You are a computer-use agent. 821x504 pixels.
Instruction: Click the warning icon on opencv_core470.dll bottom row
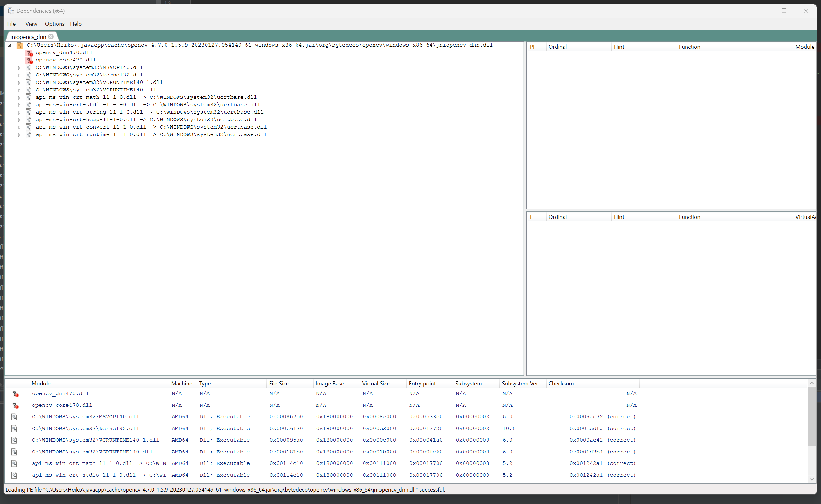[15, 406]
